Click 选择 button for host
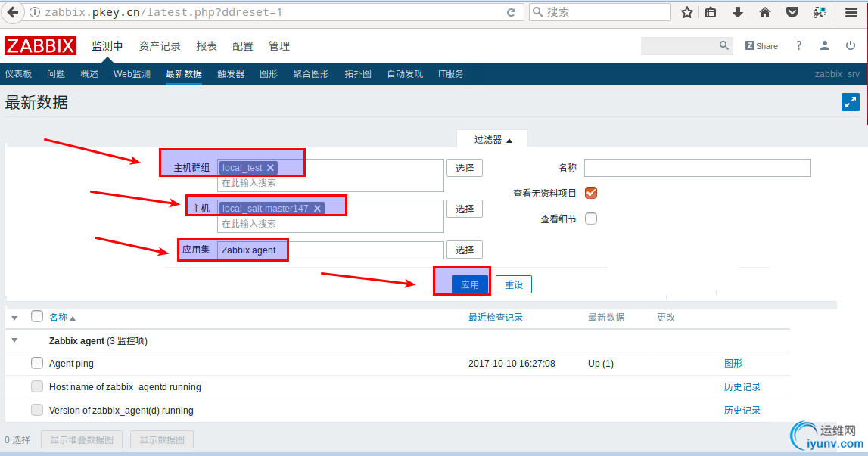 pos(465,209)
